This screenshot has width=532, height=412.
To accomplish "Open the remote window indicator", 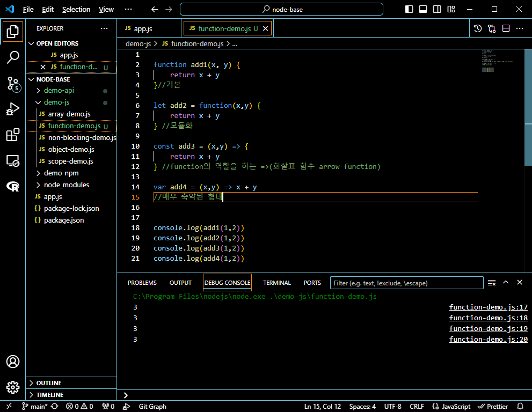I will (x=9, y=406).
